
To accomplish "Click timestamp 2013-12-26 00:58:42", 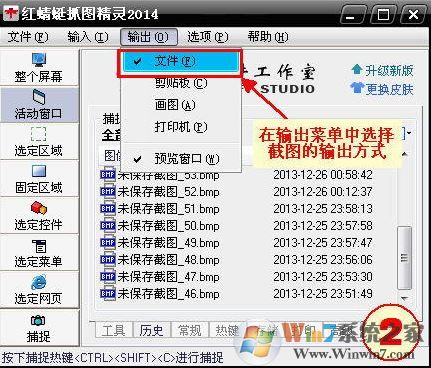I will coord(323,175).
